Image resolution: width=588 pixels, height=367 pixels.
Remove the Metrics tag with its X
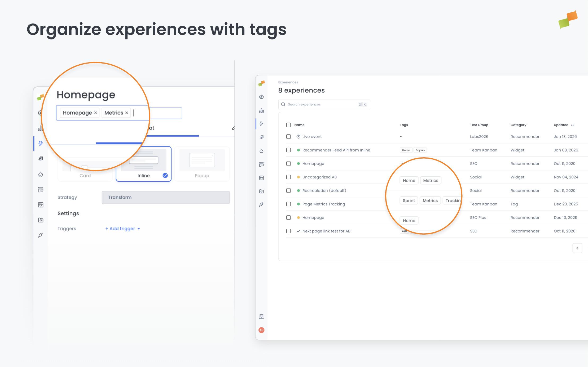[127, 113]
